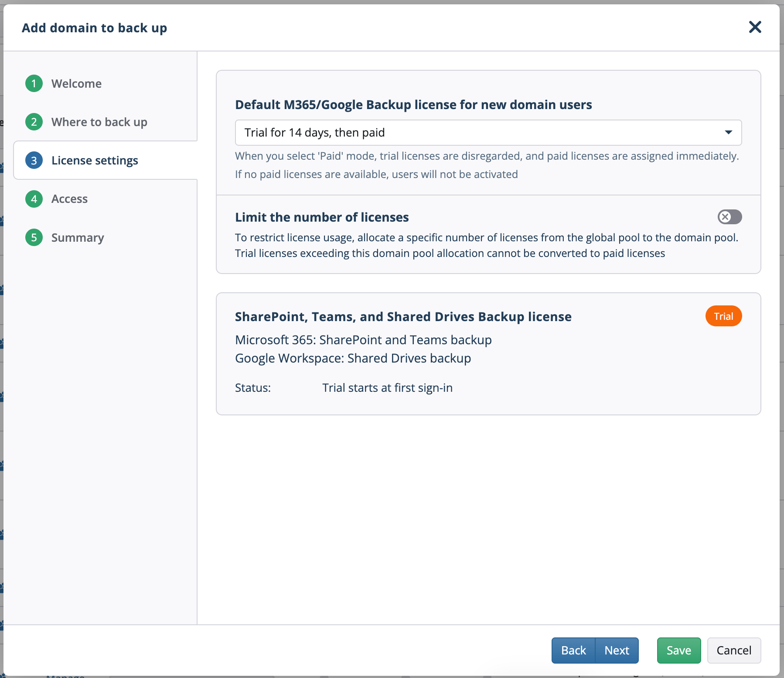Viewport: 784px width, 678px height.
Task: Click the step 3 number badge
Action: tap(34, 161)
